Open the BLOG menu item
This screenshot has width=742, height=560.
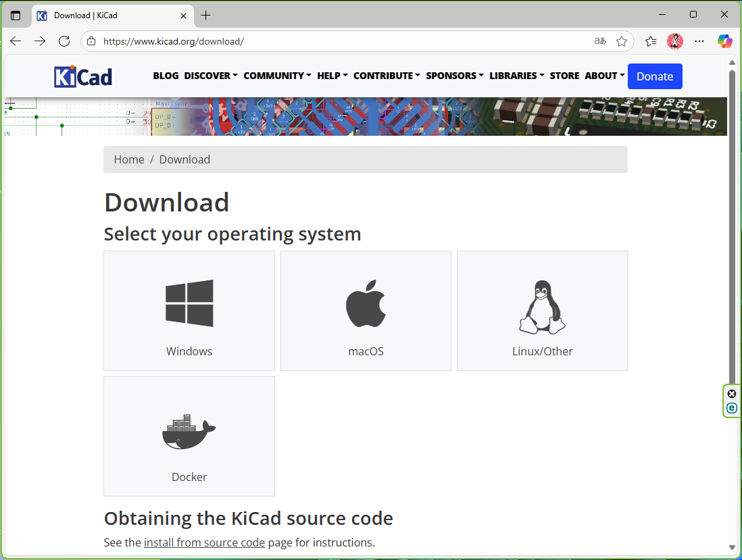click(166, 76)
